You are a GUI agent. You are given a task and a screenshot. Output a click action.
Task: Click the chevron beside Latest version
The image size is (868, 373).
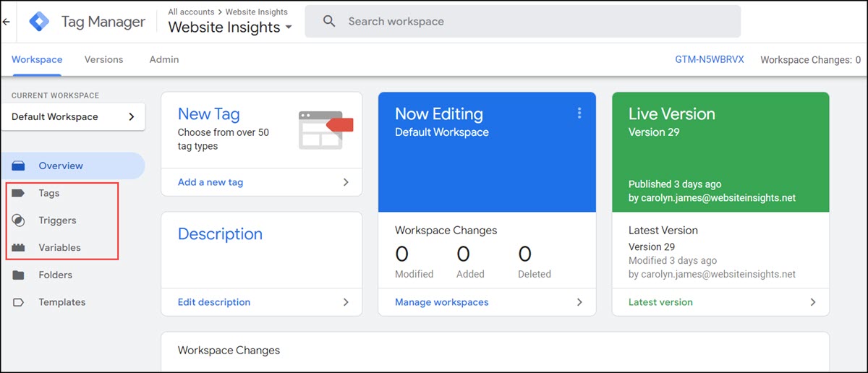[x=813, y=302]
